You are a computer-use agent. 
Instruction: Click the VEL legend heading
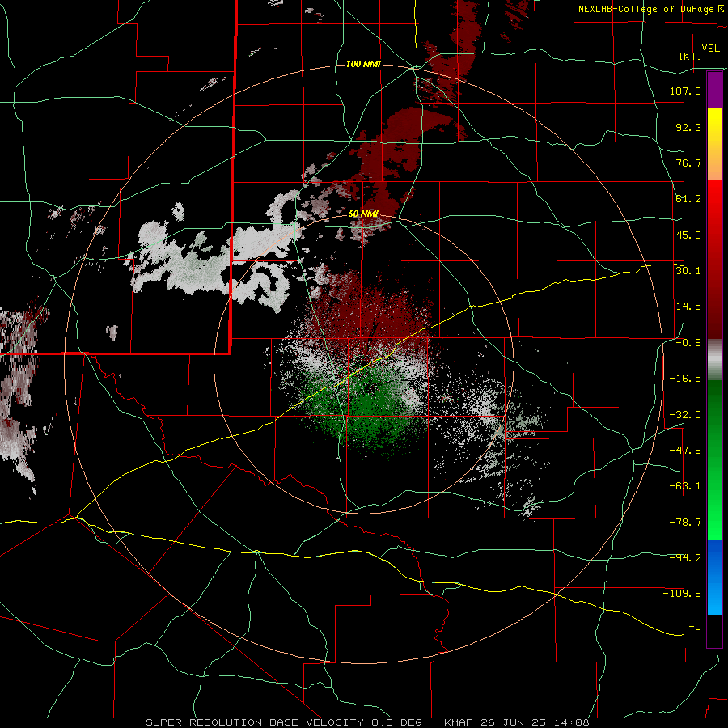click(x=710, y=49)
